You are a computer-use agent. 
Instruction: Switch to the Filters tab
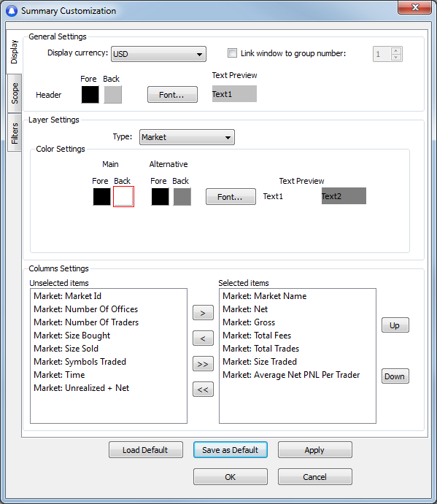point(15,133)
